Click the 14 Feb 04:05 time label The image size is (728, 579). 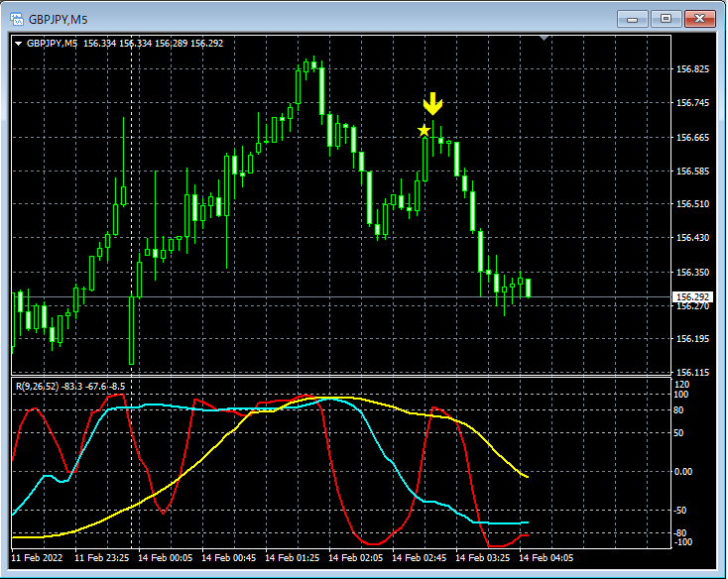[546, 557]
